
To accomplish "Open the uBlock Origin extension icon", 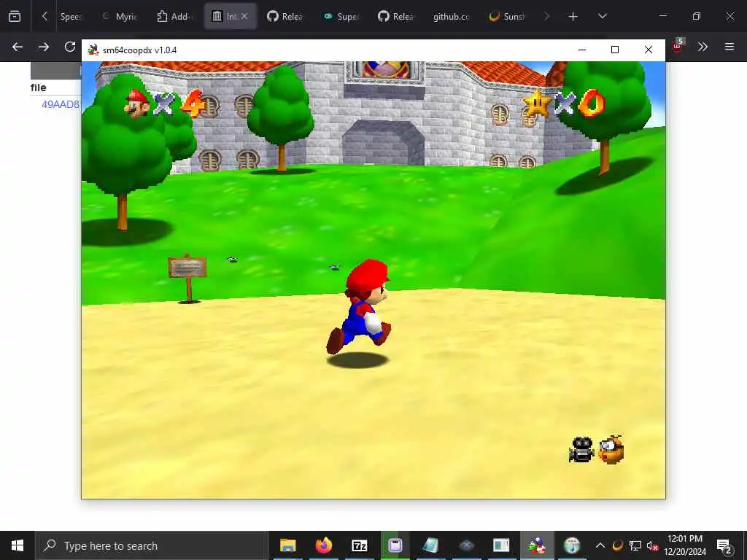I will tap(678, 46).
